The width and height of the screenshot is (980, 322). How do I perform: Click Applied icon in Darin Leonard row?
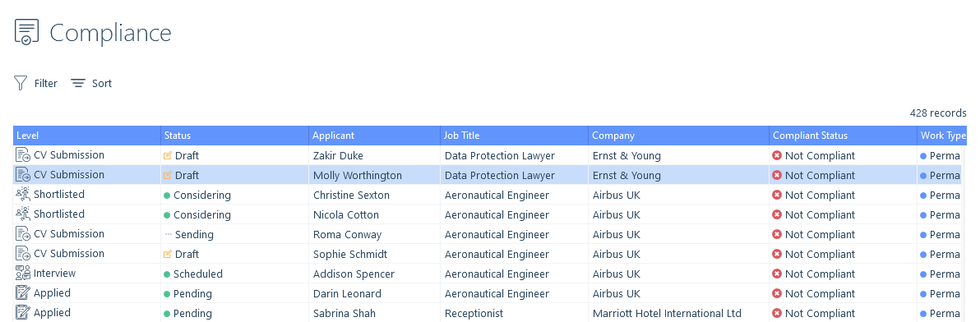(x=22, y=292)
